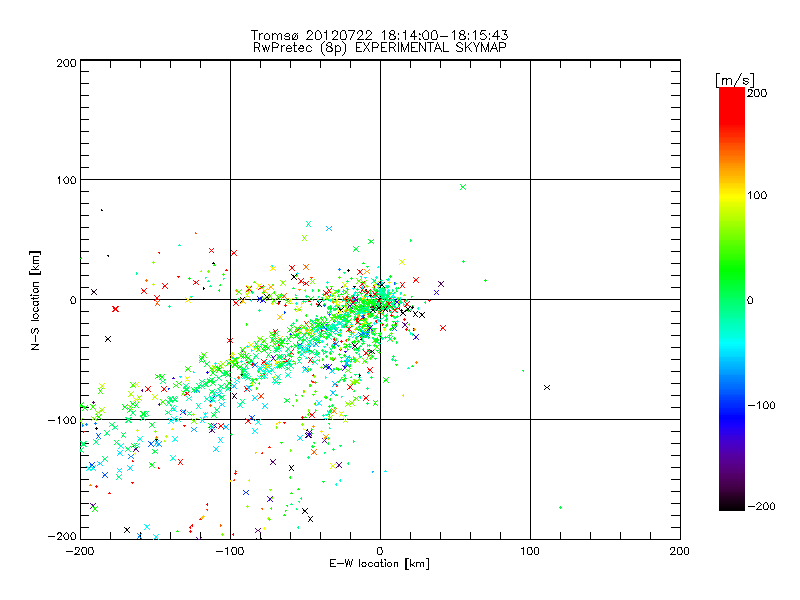Click the N-S axis tick label "-100"
The image size is (800, 600).
(62, 420)
